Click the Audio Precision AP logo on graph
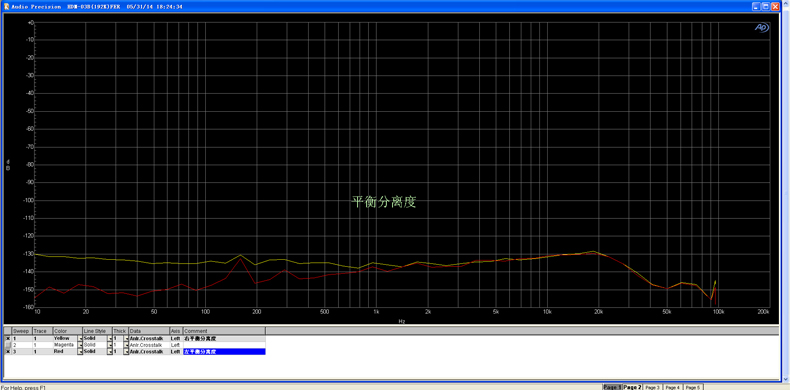This screenshot has width=790, height=390. [761, 28]
